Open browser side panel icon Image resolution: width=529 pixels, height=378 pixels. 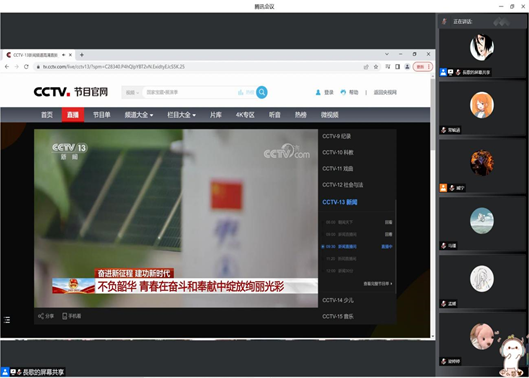click(397, 67)
